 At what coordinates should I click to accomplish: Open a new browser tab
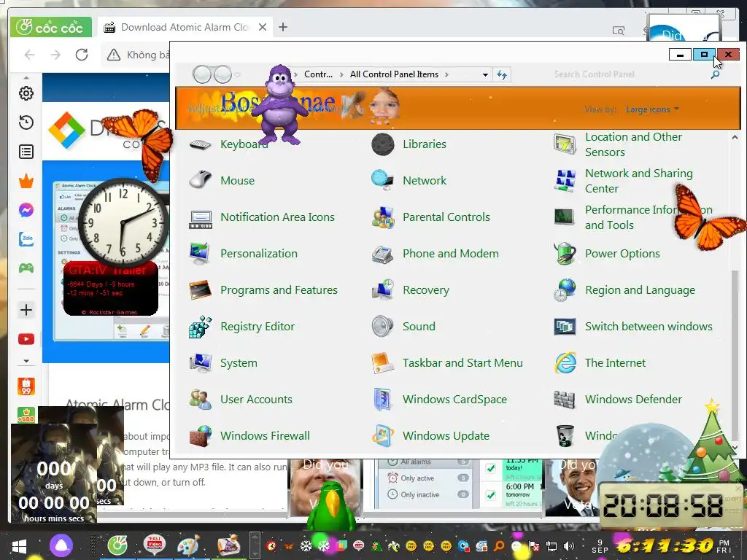[283, 27]
